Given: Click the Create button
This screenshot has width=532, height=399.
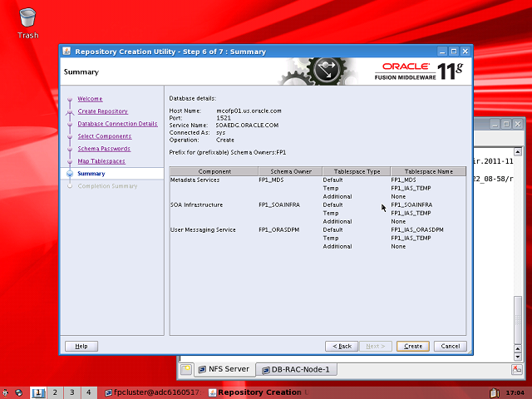Looking at the screenshot, I should [413, 346].
